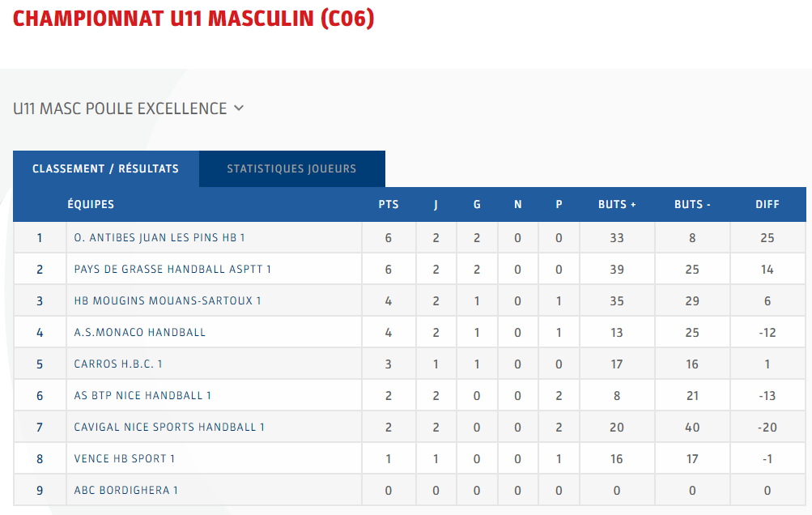Open HB Mougins Mouans-Sartoux 1 team
The width and height of the screenshot is (812, 515).
[x=168, y=301]
